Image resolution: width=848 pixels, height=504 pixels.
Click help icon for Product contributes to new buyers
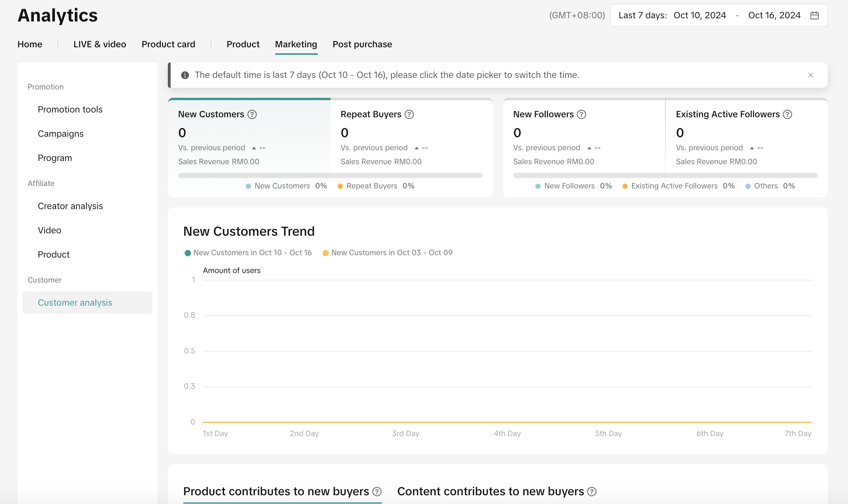tap(377, 492)
